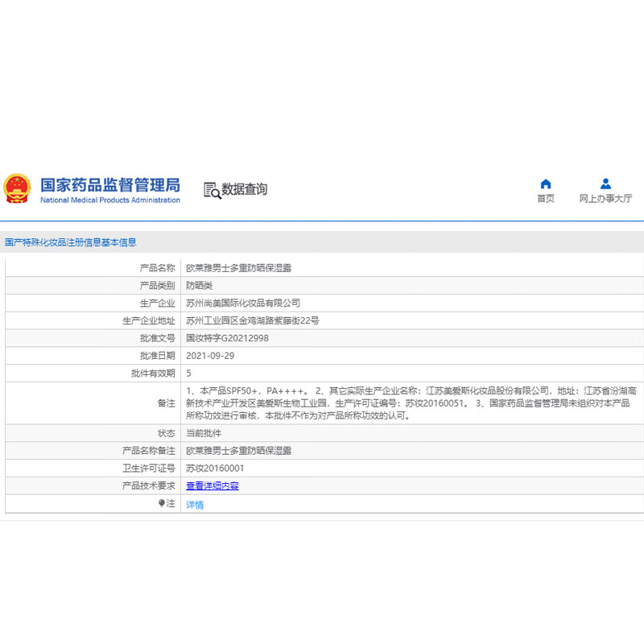This screenshot has height=644, width=644.
Task: Click the data query magnifier icon
Action: pos(213,191)
